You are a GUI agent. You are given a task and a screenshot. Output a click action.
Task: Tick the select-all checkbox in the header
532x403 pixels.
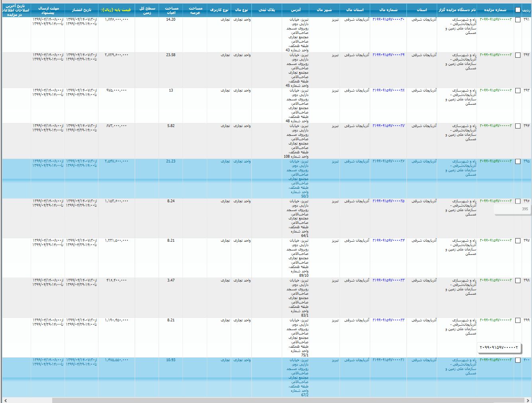pyautogui.click(x=517, y=10)
